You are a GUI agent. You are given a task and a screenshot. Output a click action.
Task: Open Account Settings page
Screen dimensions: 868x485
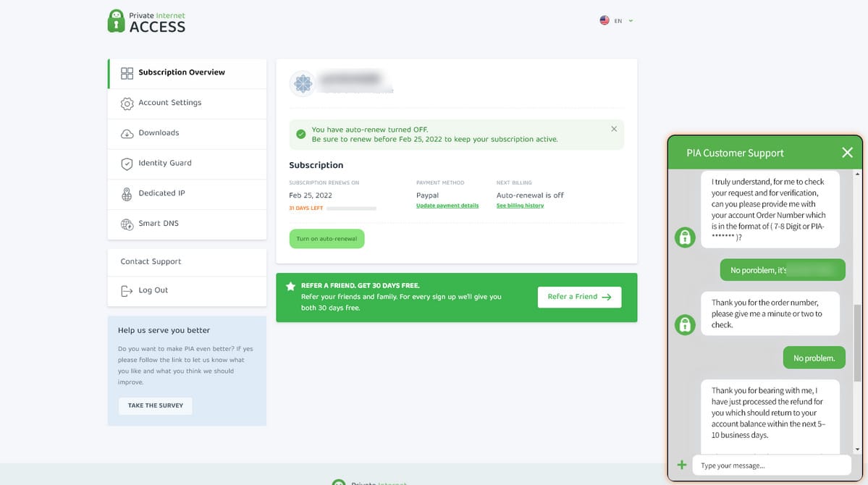pos(187,104)
